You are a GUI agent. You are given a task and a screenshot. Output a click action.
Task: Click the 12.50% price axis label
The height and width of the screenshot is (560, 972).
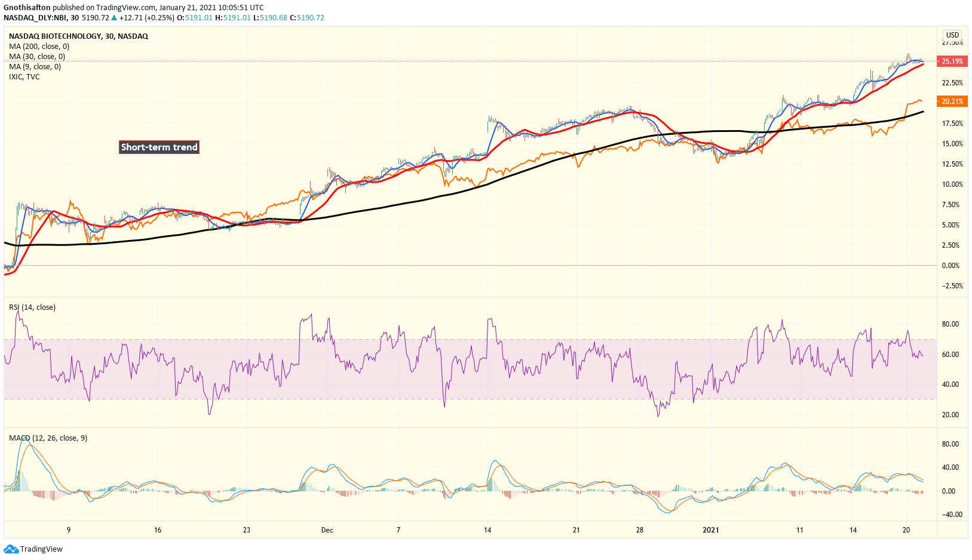tap(952, 164)
